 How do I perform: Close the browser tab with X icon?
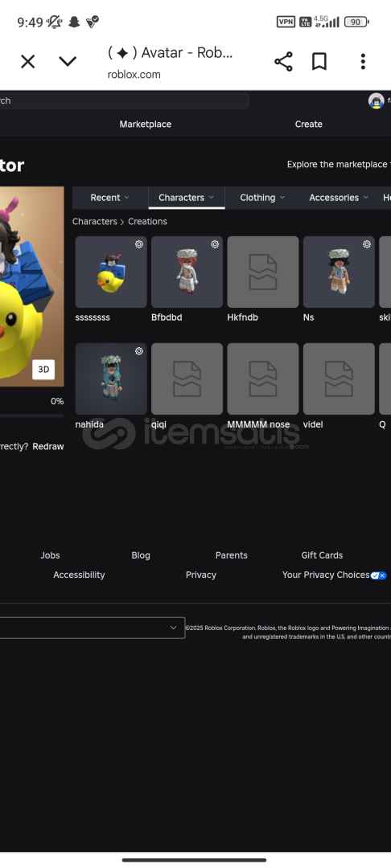(x=27, y=61)
